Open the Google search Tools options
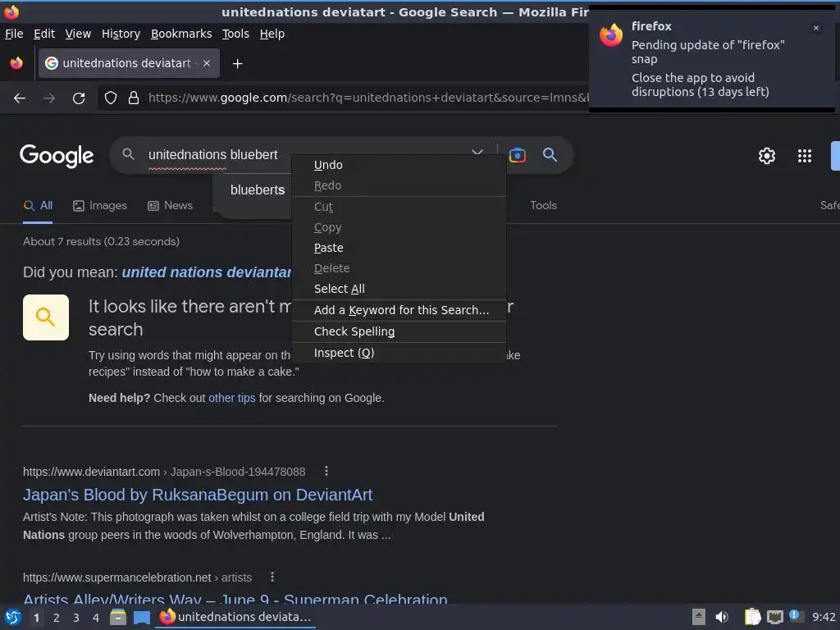The height and width of the screenshot is (630, 840). pos(543,206)
